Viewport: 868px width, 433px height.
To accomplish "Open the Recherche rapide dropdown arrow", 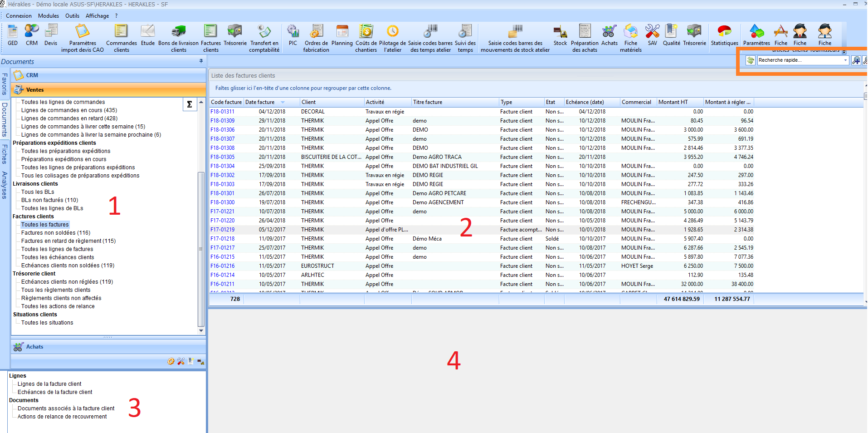I will tap(845, 60).
